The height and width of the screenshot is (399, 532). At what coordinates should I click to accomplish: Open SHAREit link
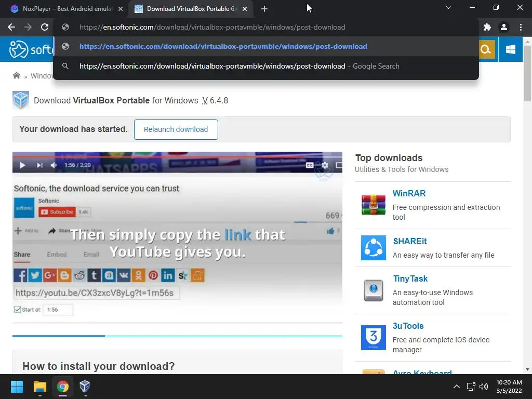[409, 241]
